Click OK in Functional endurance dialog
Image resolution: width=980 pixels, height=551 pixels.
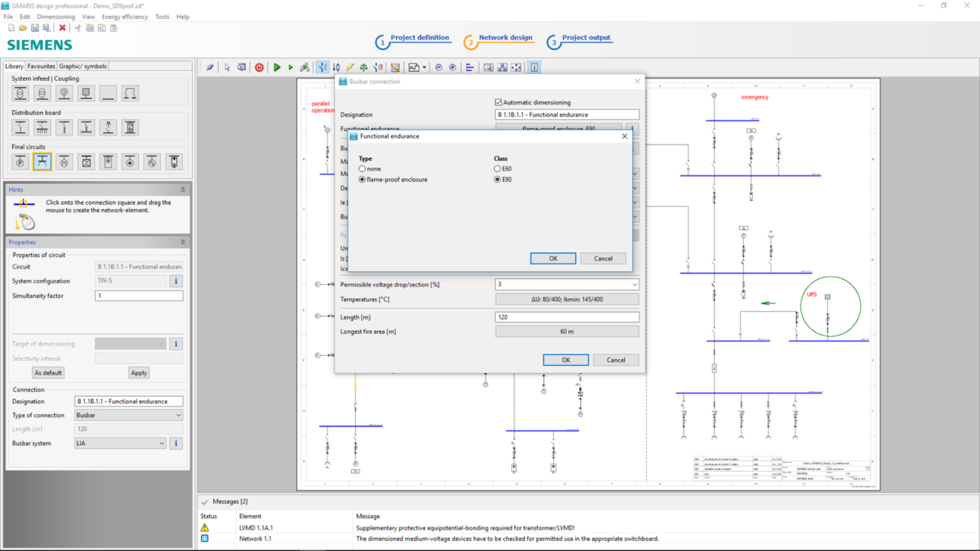[553, 258]
